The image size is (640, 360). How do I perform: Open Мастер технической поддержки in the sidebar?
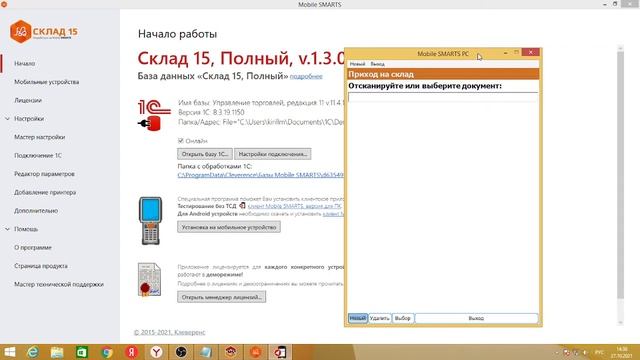tap(59, 284)
